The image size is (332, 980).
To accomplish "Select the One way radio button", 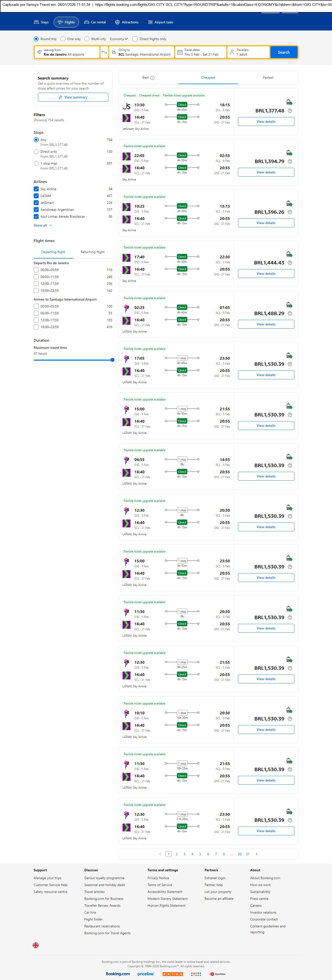I will tap(63, 39).
